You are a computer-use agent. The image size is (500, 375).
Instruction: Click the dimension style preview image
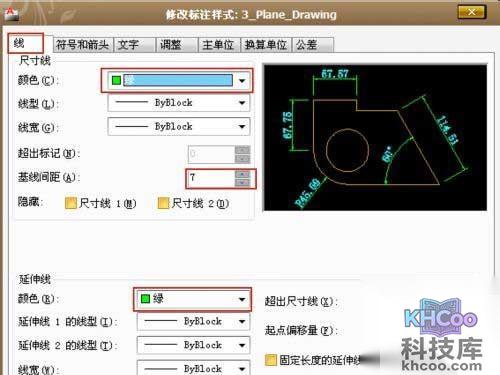pos(375,138)
